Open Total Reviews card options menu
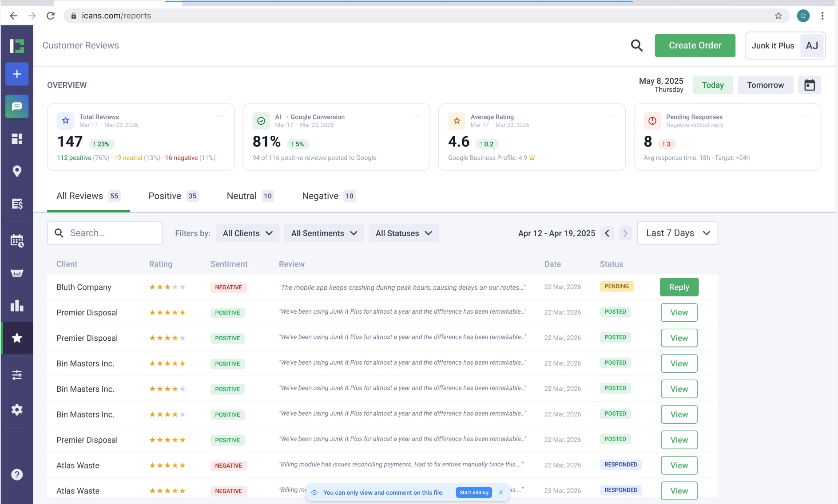This screenshot has width=838, height=504. (220, 116)
